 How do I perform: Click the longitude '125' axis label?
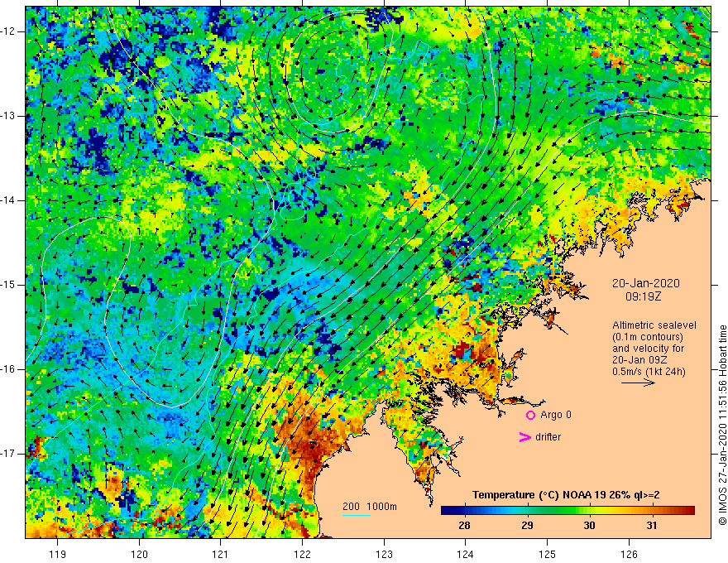(547, 554)
